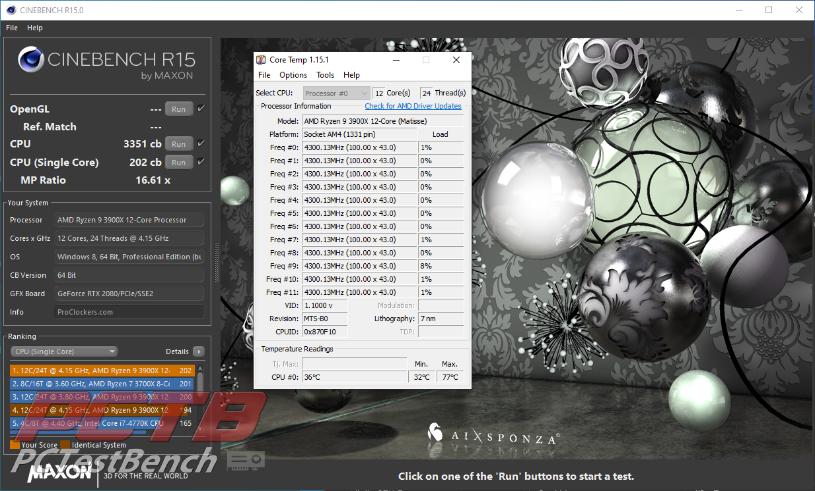Select ranking entry 2 Ryzen 7 3700X
815x491 pixels.
[102, 383]
